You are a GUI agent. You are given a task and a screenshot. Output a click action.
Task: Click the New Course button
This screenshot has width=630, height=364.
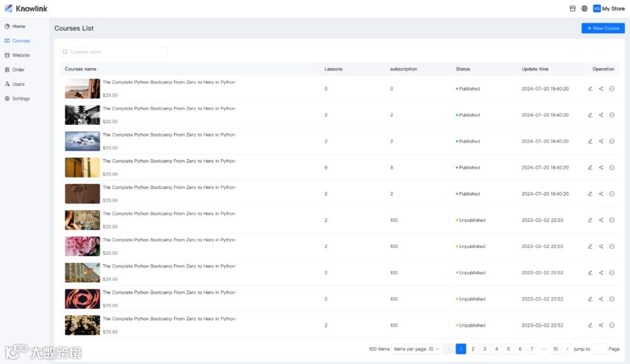[x=603, y=28]
